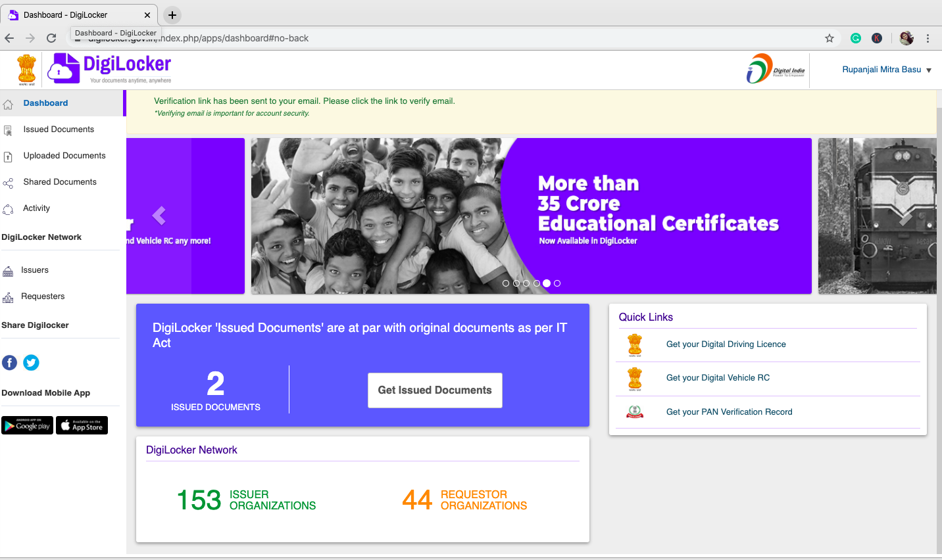Select the fourth carousel slide dot
This screenshot has height=560, width=942.
pyautogui.click(x=537, y=283)
